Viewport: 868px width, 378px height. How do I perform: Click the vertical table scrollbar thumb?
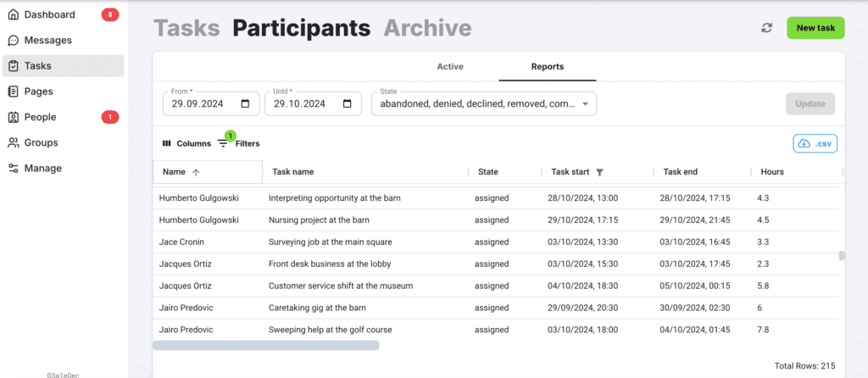coord(841,256)
